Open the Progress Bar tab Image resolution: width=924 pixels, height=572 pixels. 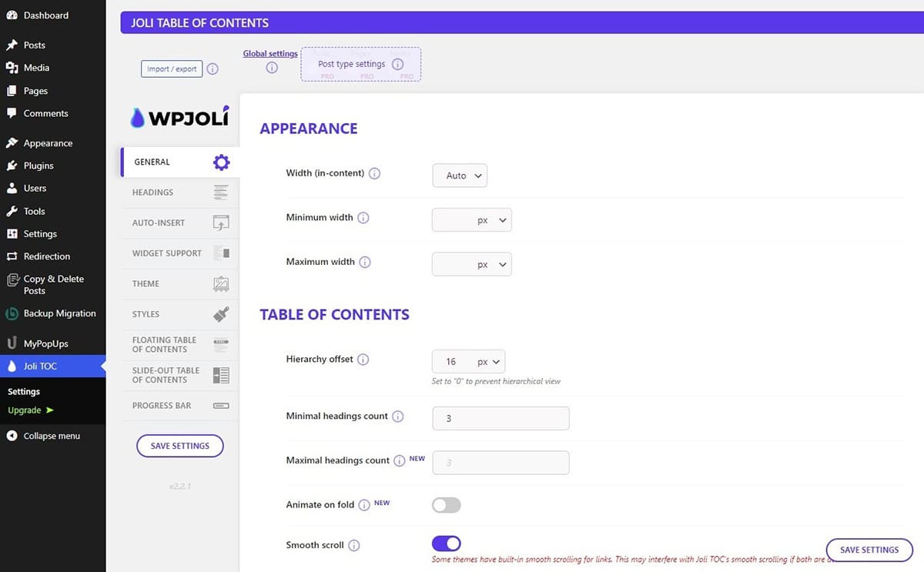point(180,406)
